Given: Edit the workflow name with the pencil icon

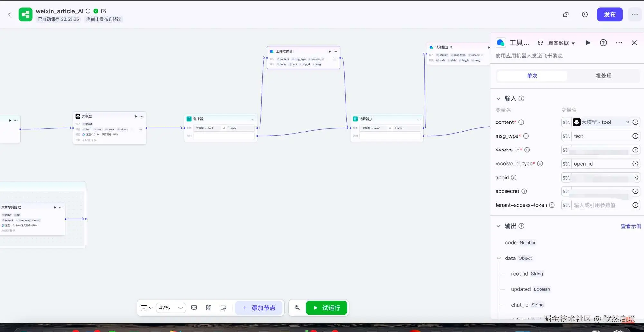Looking at the screenshot, I should pyautogui.click(x=104, y=11).
